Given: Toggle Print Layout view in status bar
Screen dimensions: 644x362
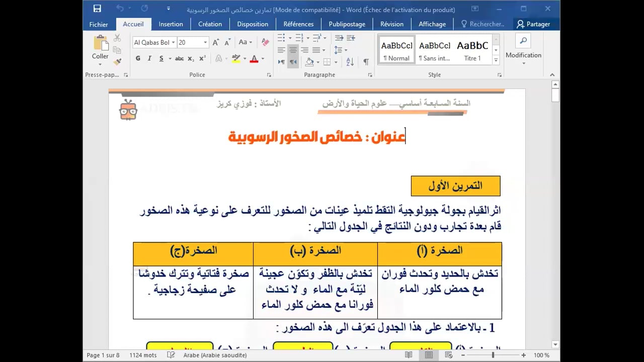Looking at the screenshot, I should [429, 355].
